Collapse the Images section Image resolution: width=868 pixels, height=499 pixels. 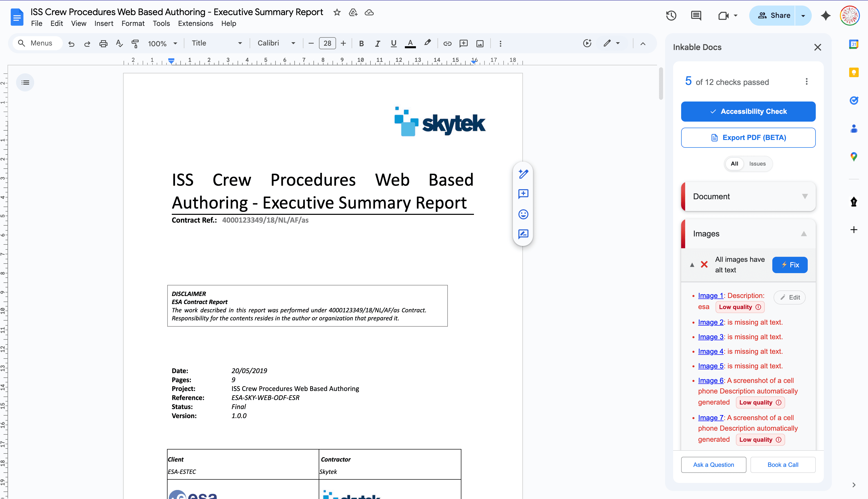[x=804, y=233]
